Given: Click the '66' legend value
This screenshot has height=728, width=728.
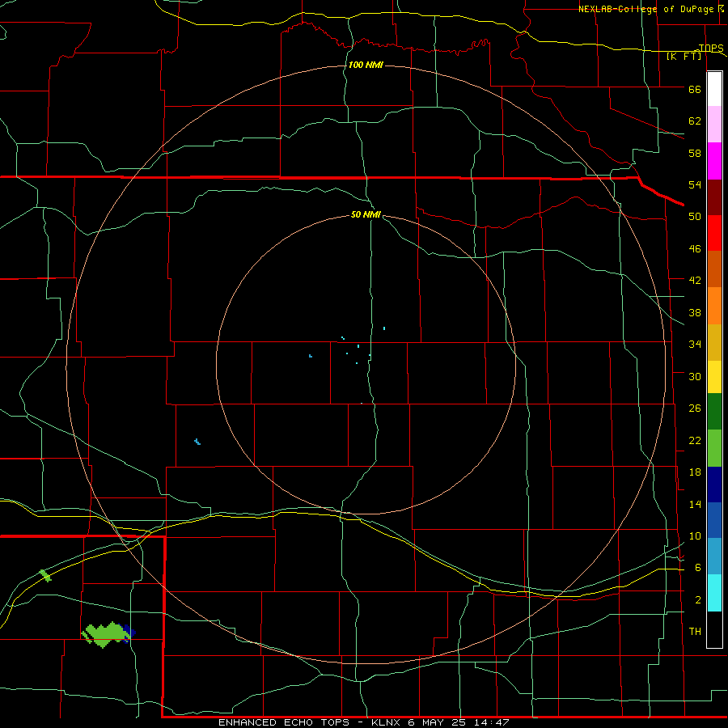Looking at the screenshot, I should click(x=695, y=89).
